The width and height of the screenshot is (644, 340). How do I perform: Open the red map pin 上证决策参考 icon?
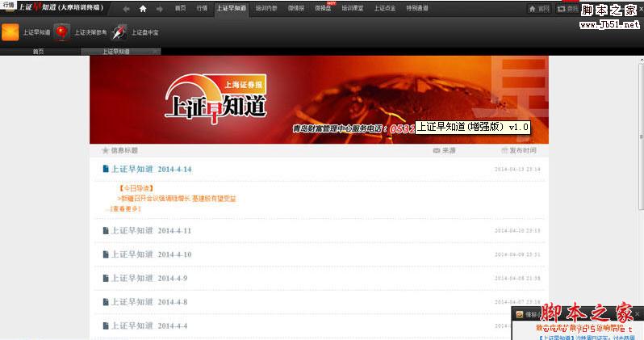(x=61, y=32)
